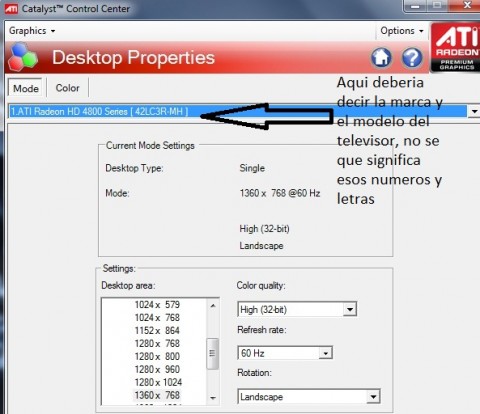Click the resolution list scroll up arrow
480x414 pixels.
tap(213, 305)
